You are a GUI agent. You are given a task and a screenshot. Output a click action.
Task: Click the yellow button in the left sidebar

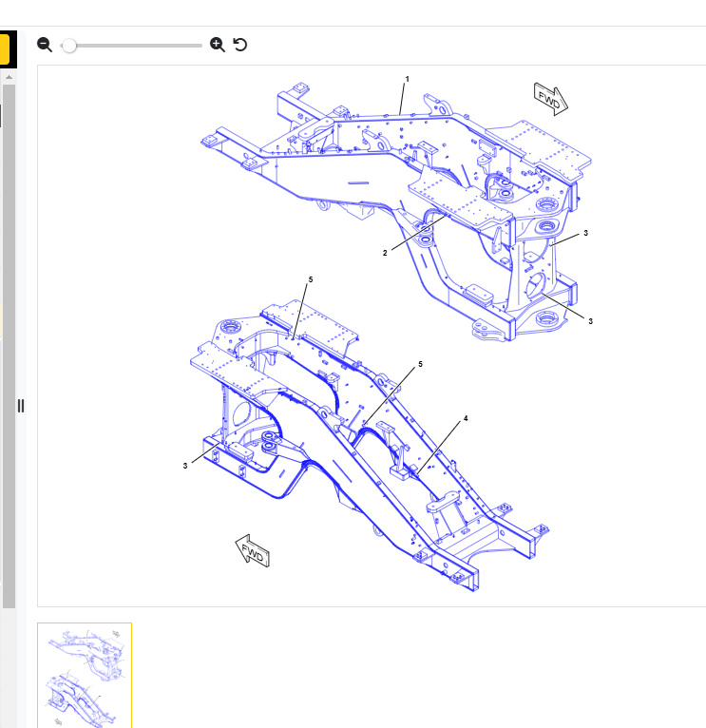point(4,48)
